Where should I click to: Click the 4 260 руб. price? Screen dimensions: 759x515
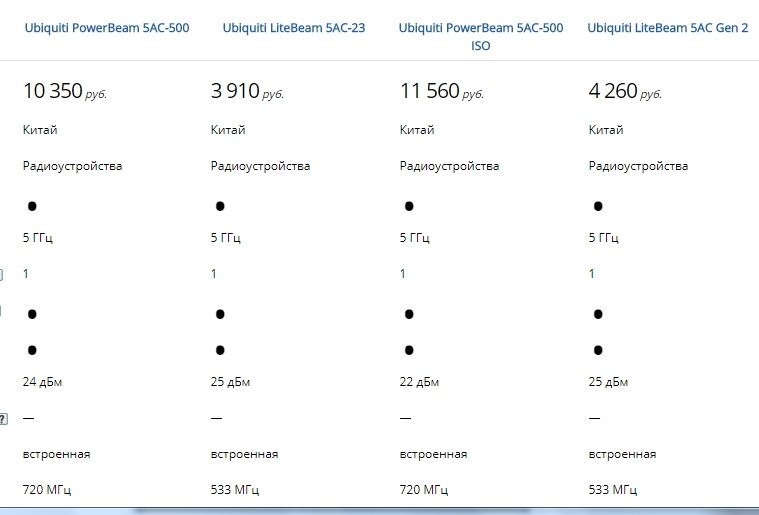tap(625, 91)
